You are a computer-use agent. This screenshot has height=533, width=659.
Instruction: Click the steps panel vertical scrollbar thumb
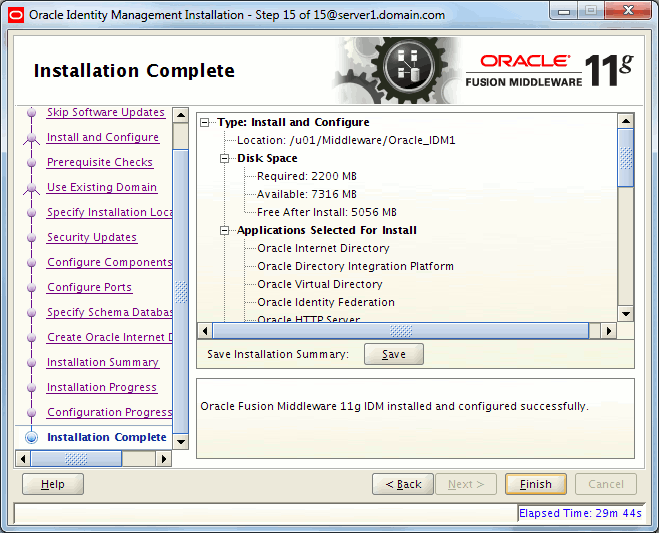tap(181, 292)
